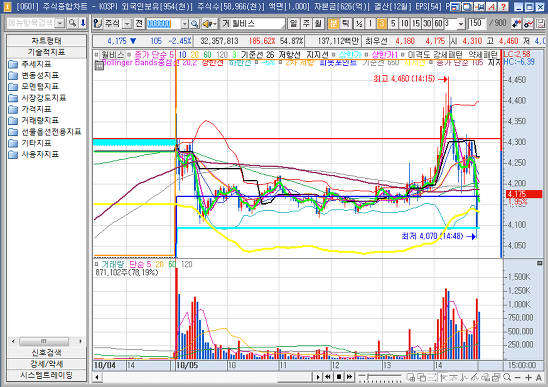The height and width of the screenshot is (387, 548).
Task: Open the speaker sound alert icon
Action: click(x=210, y=24)
